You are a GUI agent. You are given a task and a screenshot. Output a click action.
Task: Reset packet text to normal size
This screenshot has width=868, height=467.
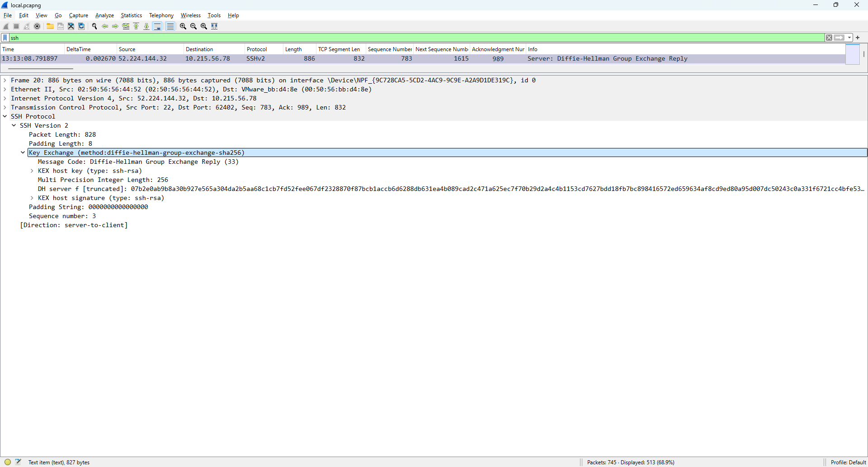(x=204, y=26)
